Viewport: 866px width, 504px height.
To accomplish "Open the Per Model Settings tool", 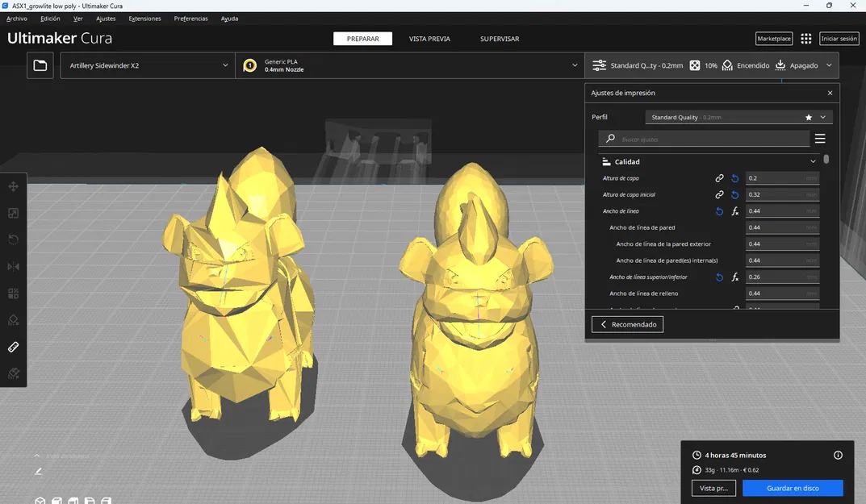I will 13,293.
